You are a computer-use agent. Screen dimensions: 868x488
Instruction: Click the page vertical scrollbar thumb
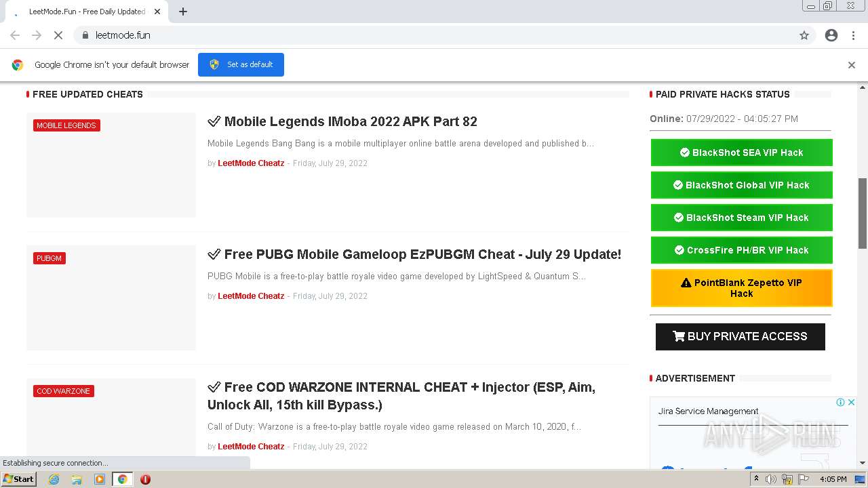(x=863, y=213)
